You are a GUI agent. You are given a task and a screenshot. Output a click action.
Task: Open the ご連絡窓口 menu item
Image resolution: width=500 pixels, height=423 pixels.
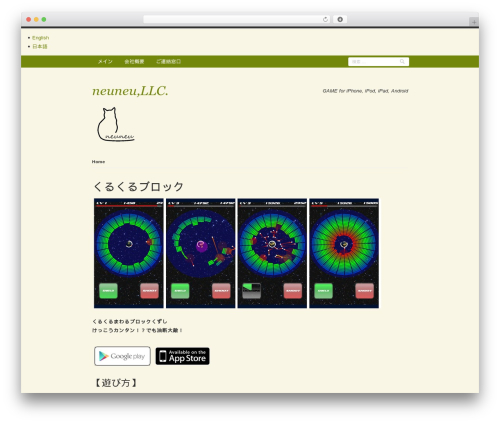click(x=168, y=62)
